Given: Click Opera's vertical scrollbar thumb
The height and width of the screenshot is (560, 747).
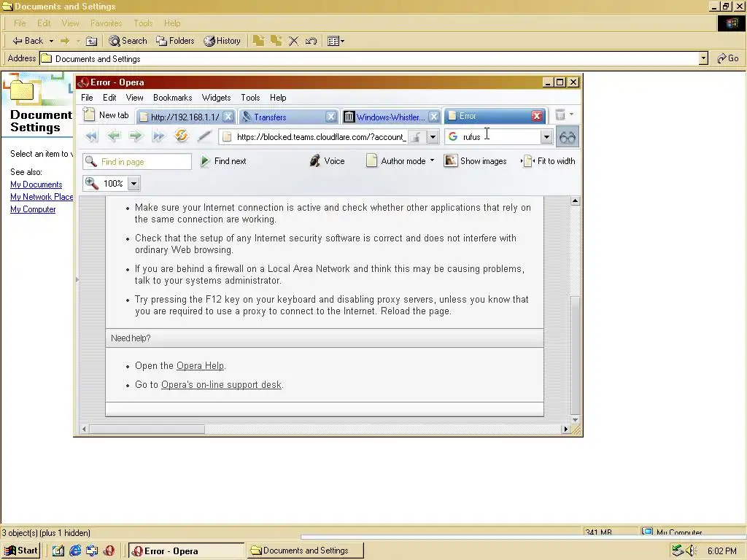Looking at the screenshot, I should coord(575,355).
